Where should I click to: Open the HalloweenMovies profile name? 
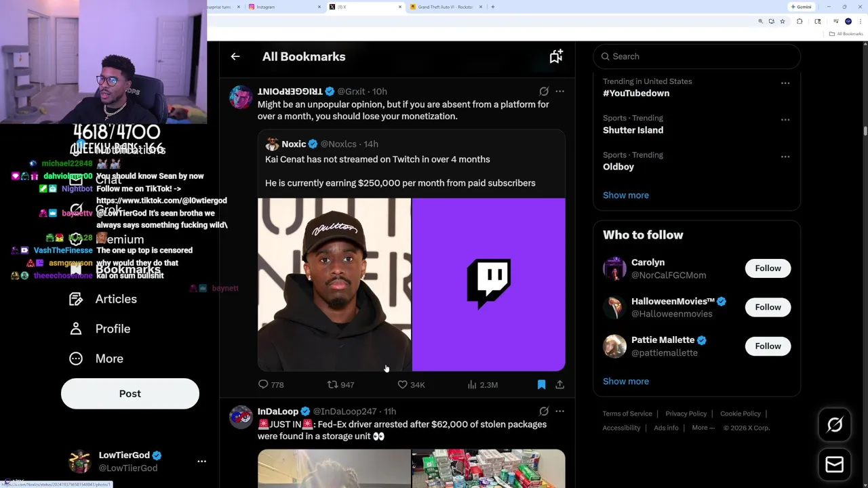pos(673,301)
